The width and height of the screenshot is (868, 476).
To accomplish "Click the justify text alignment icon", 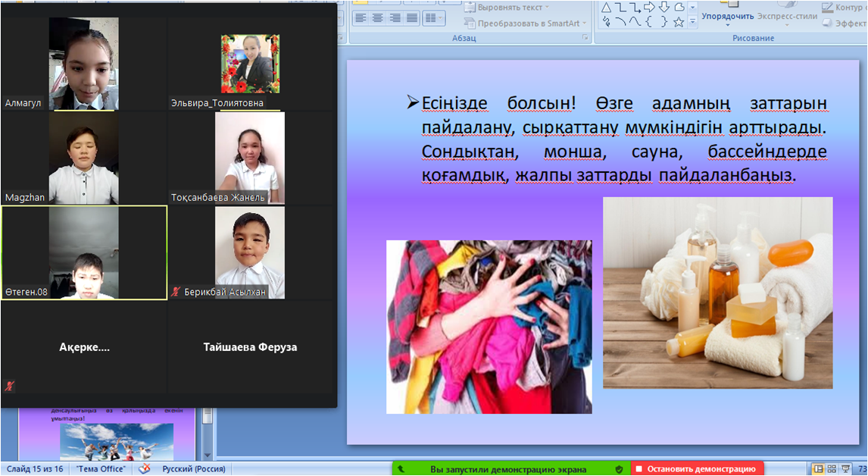I will tap(412, 18).
